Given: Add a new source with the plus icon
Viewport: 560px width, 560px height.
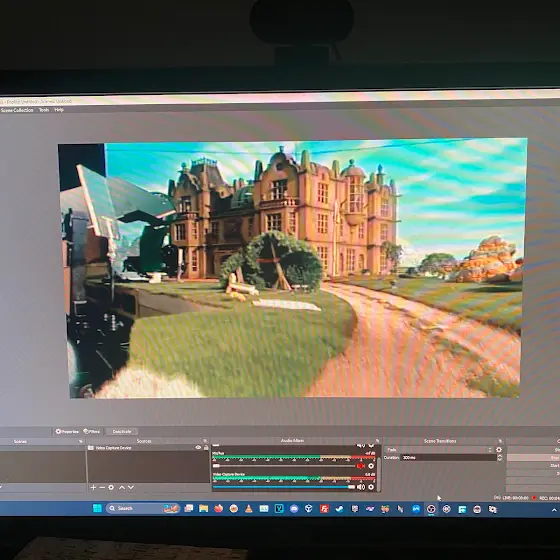Looking at the screenshot, I should tap(93, 487).
